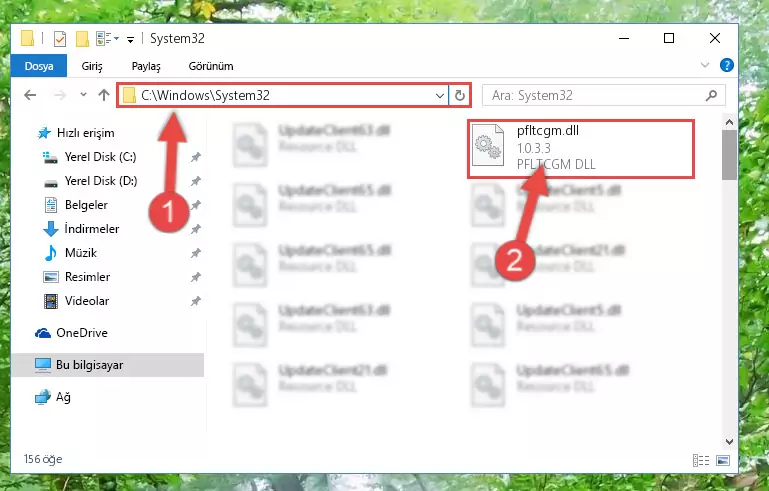The width and height of the screenshot is (769, 491).
Task: Open Yerel Disk (C:) in sidebar
Action: point(90,157)
